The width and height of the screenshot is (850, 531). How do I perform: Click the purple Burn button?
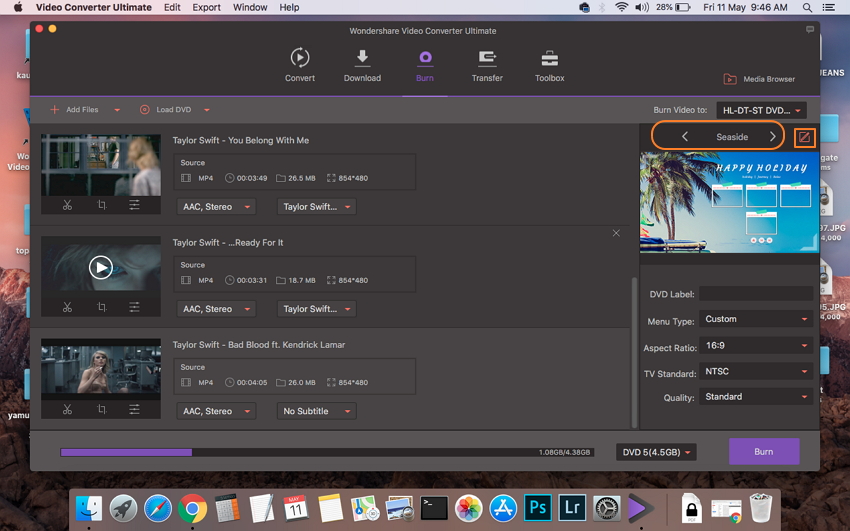(763, 452)
